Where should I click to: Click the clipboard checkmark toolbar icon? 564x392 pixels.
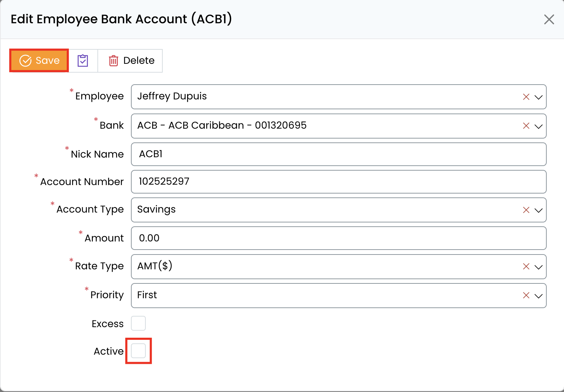coord(83,61)
